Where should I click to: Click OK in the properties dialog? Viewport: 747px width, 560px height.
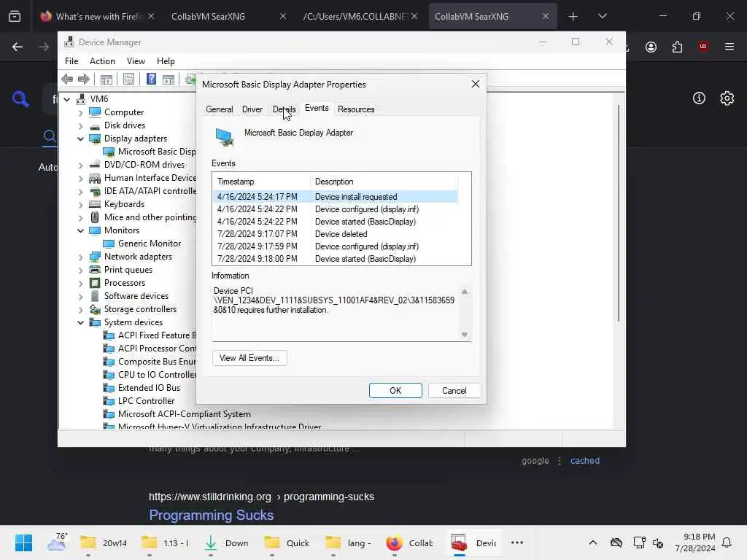tap(395, 391)
